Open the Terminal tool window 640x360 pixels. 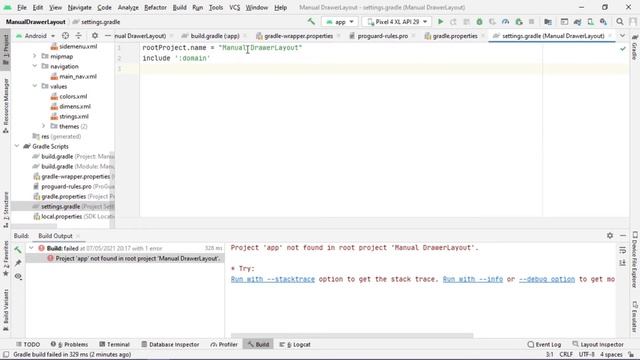[x=114, y=344]
